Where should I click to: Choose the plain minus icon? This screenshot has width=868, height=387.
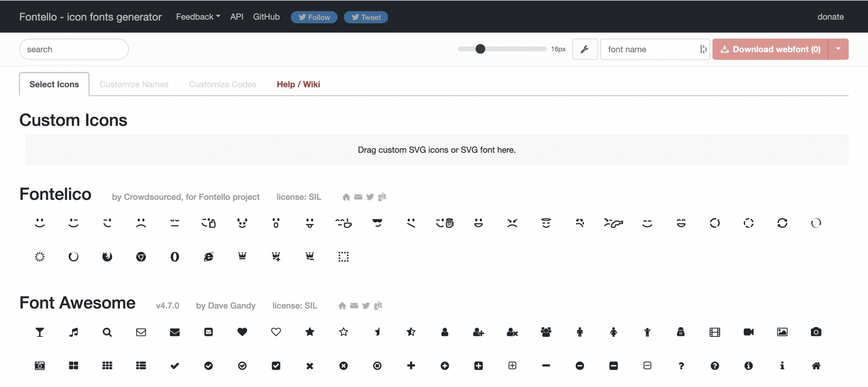click(x=546, y=365)
